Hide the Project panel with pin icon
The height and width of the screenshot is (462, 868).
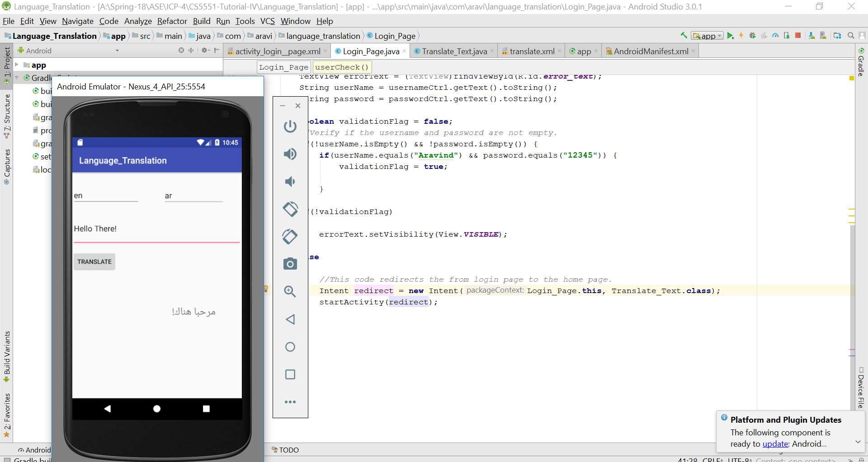217,50
